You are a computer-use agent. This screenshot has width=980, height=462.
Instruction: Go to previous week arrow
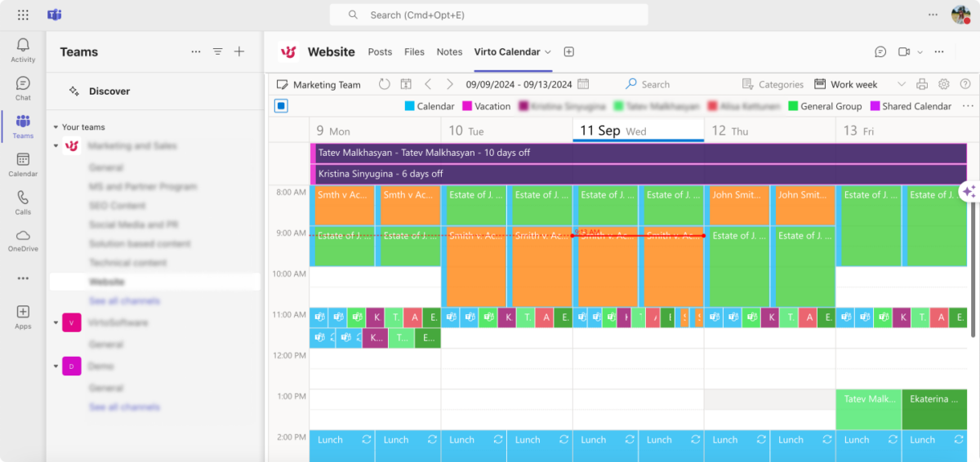click(428, 84)
